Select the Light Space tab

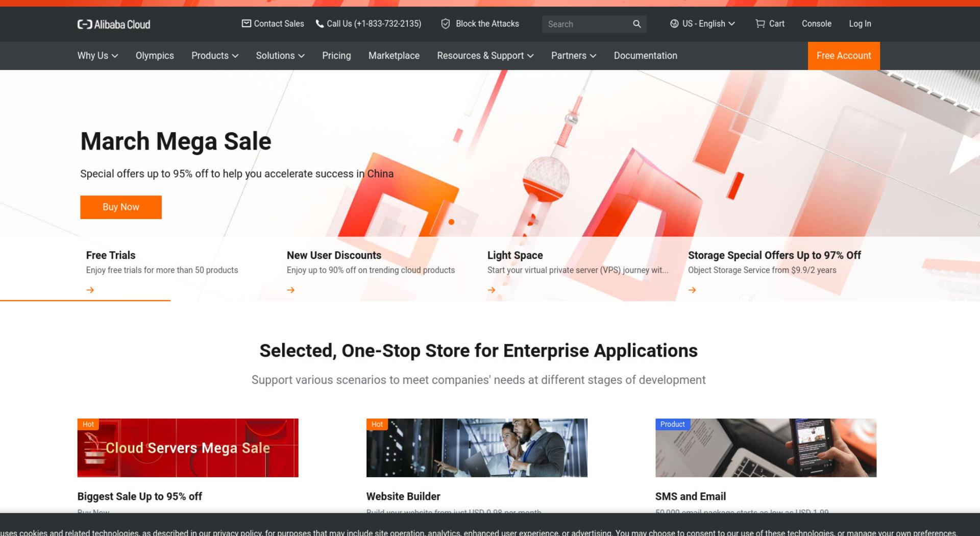515,255
